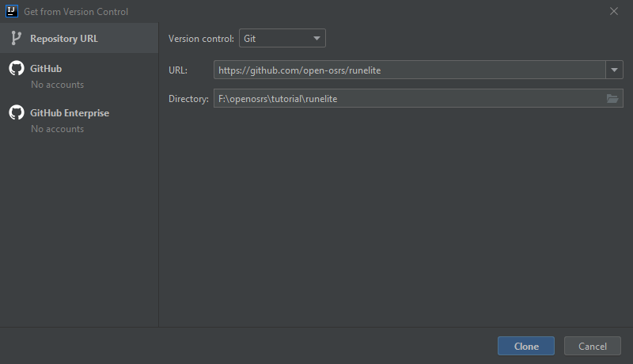Switch to the GitHub section
Screen dimensions: 633x364
46,69
